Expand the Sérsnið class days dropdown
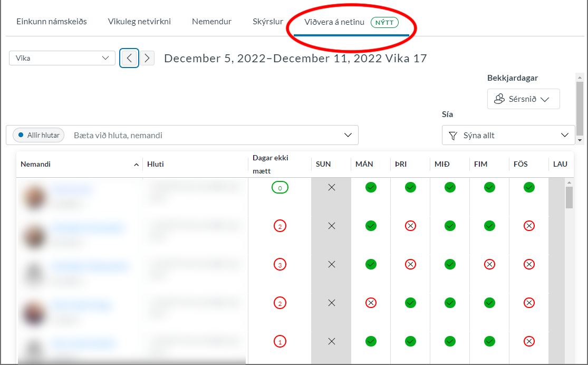Viewport: 588px width, 365px height. (x=523, y=99)
